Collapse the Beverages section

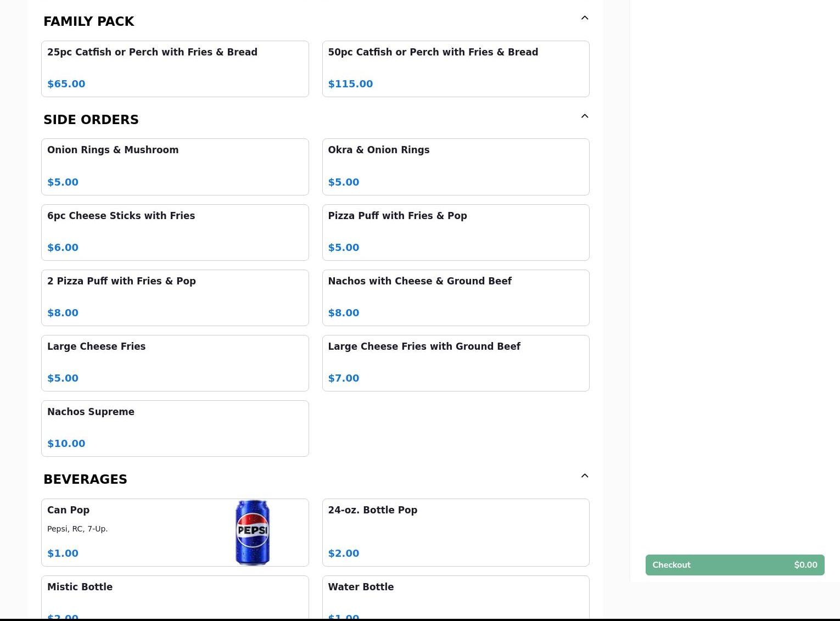tap(584, 476)
